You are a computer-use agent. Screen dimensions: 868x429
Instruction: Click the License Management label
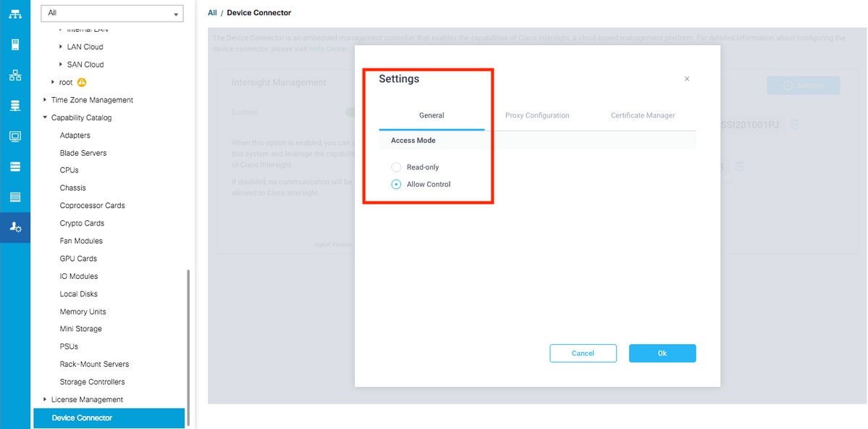coord(87,399)
